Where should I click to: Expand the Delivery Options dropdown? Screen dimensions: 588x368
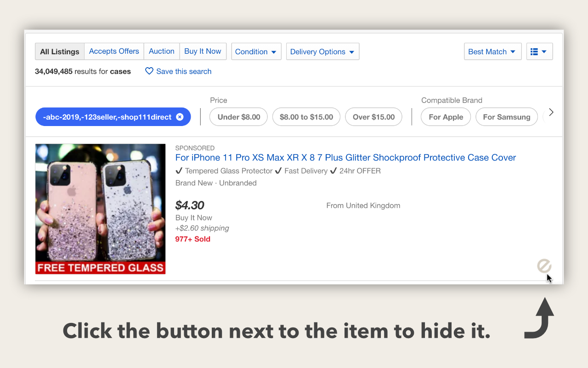(322, 52)
